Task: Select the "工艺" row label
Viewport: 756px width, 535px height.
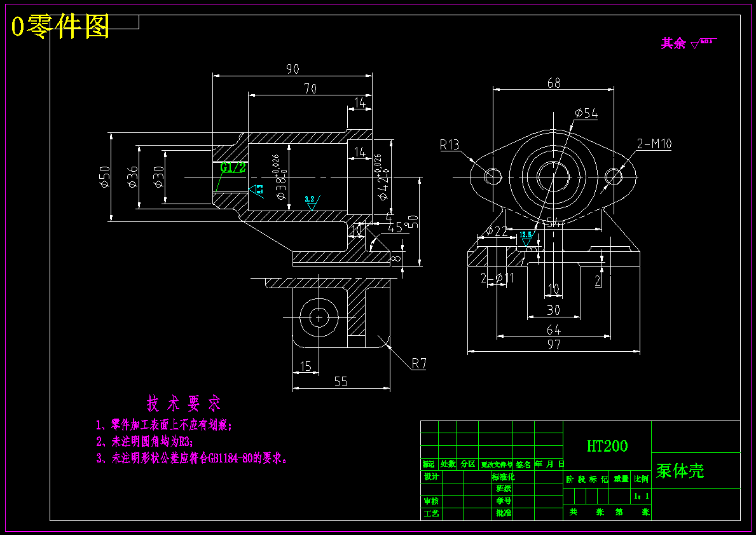Action: point(431,513)
